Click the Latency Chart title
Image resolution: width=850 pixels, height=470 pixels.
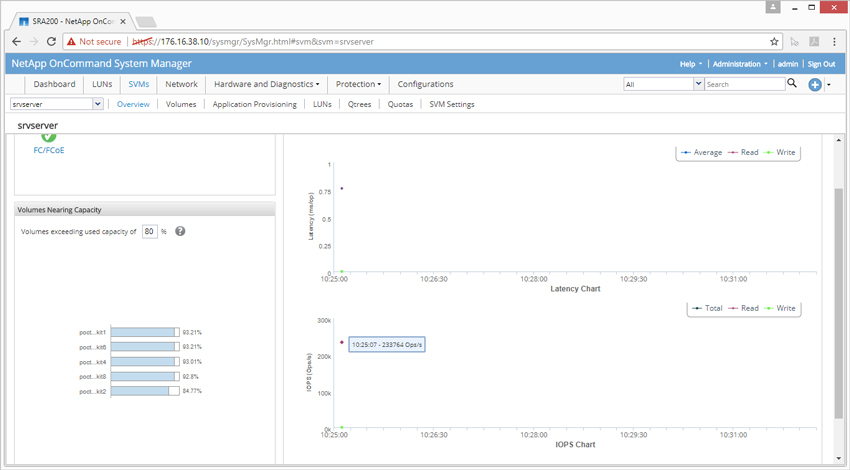point(575,289)
